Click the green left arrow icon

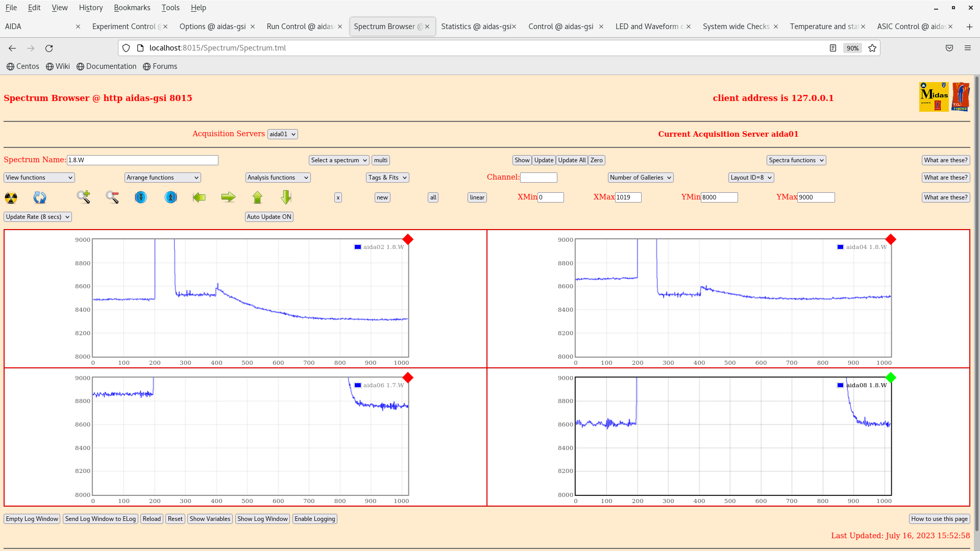point(199,197)
